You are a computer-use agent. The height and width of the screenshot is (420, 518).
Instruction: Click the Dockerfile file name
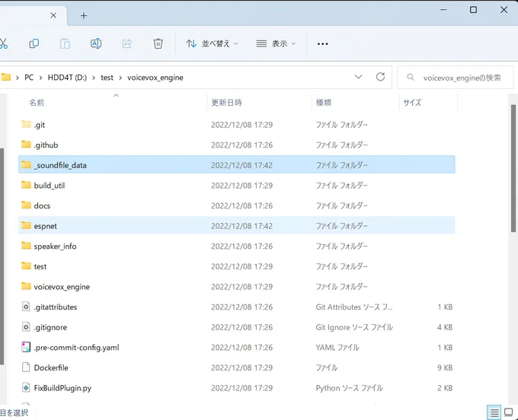(51, 367)
